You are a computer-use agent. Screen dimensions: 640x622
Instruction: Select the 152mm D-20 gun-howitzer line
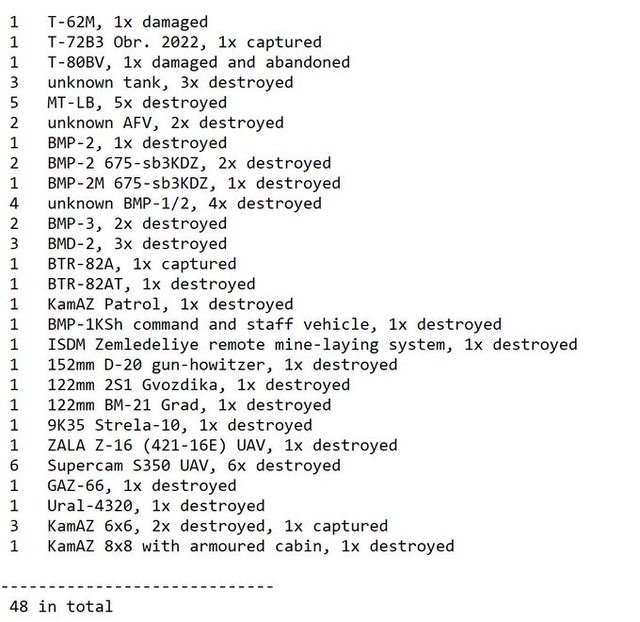[222, 365]
